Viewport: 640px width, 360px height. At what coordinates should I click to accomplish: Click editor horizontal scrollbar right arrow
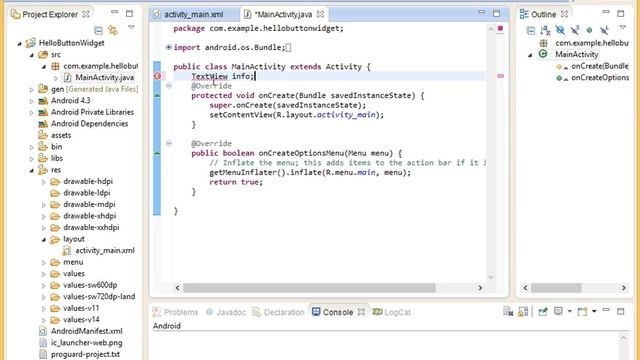[480, 288]
